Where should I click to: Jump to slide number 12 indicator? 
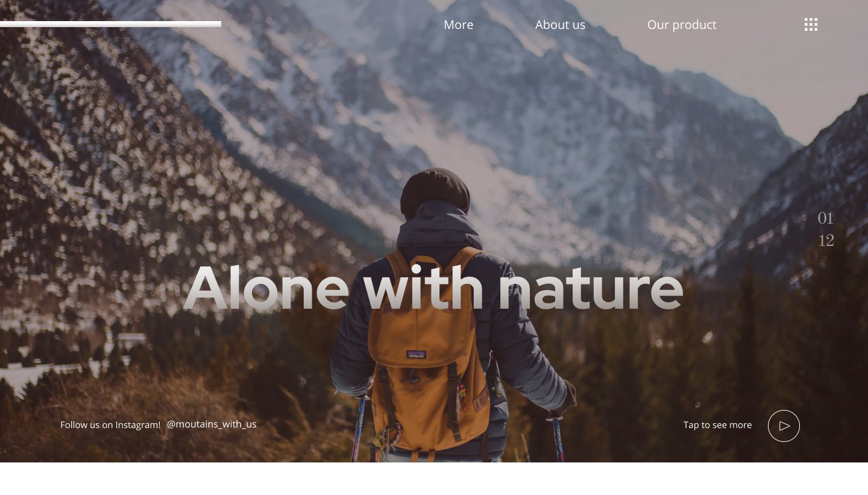pos(826,241)
